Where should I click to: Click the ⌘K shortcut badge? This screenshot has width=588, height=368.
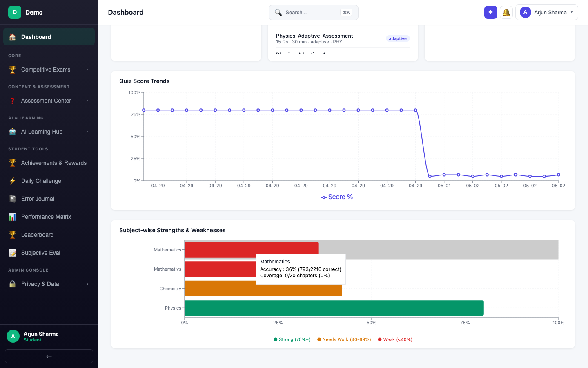346,13
